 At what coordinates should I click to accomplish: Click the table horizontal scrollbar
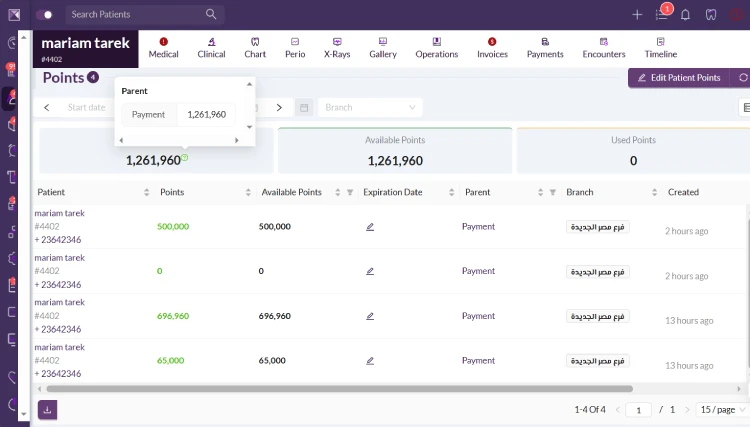340,389
